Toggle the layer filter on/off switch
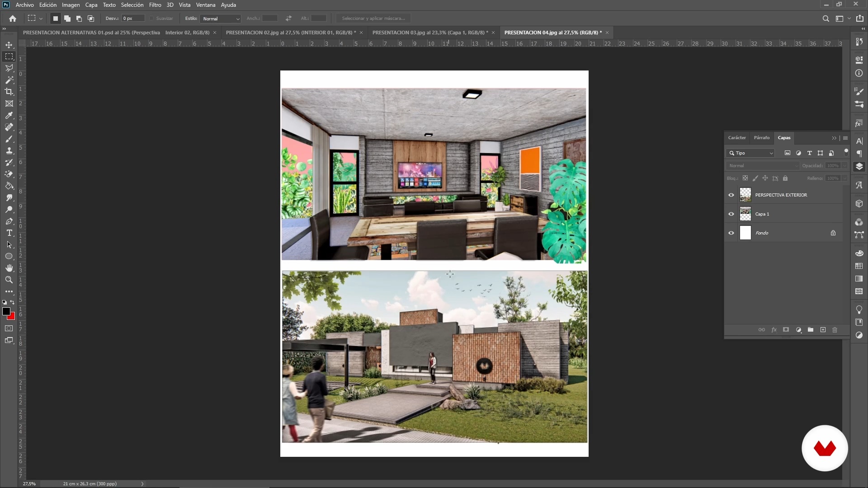The image size is (868, 488). (x=846, y=152)
